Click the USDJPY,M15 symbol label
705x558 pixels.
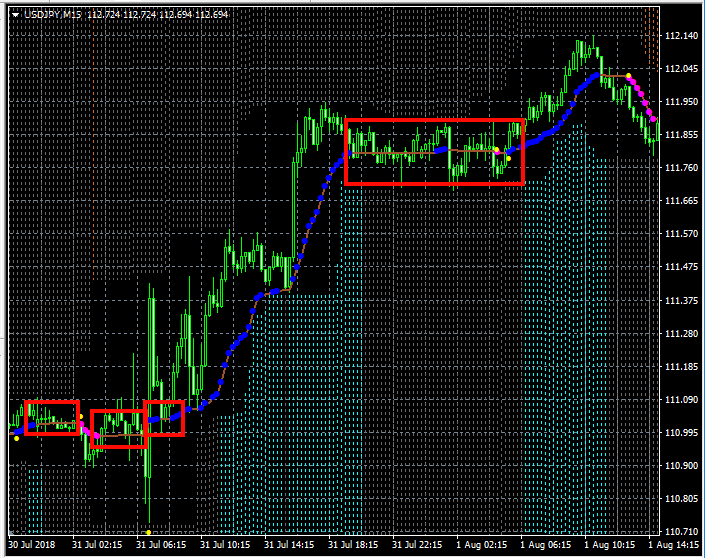(53, 15)
